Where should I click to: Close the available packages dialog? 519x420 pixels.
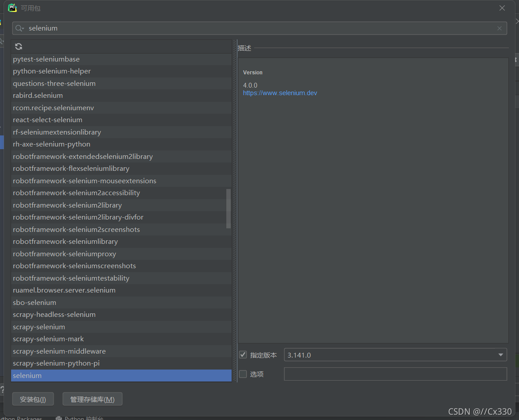coord(502,8)
